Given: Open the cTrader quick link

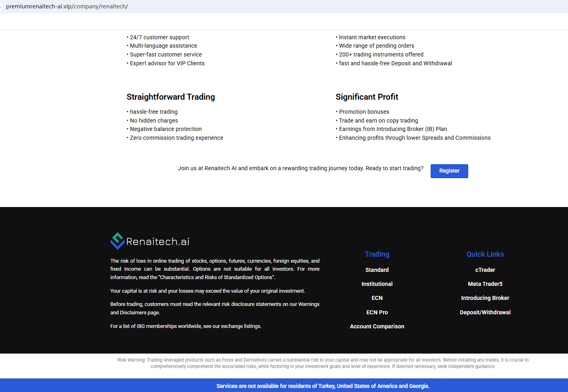Looking at the screenshot, I should pos(485,270).
